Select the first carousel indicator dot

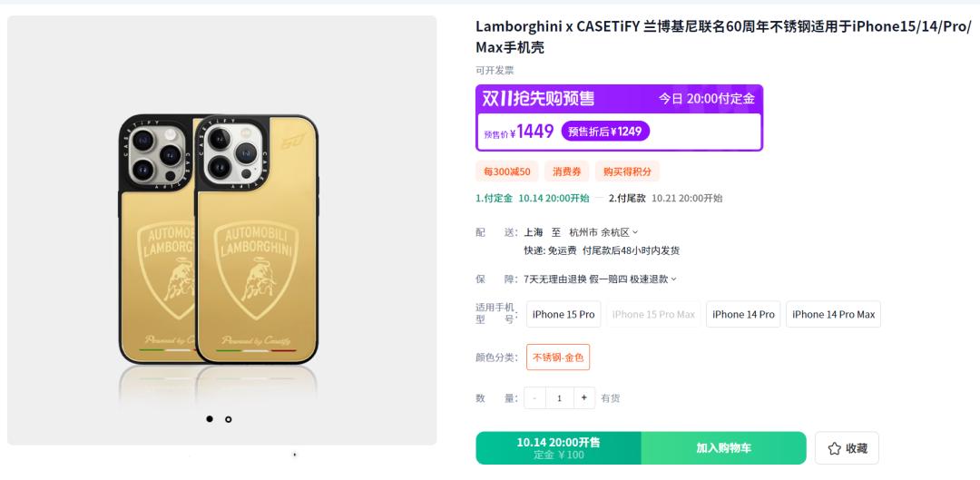pos(210,418)
